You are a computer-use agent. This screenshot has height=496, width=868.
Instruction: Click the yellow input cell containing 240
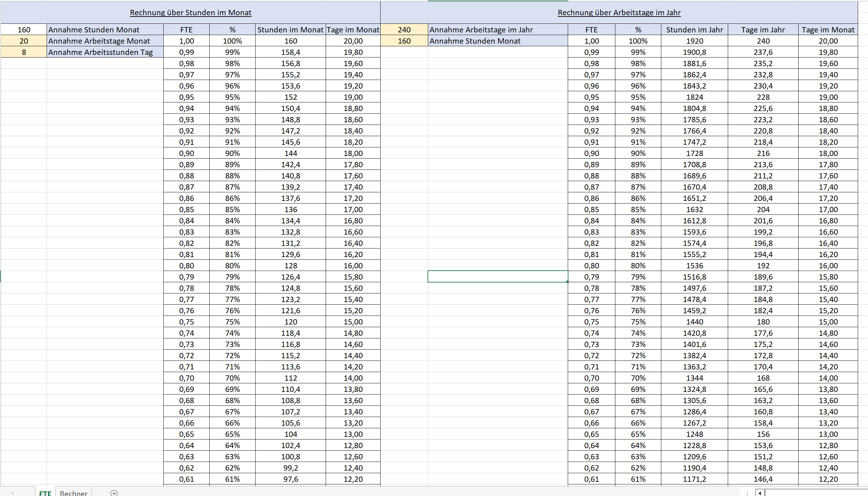(x=404, y=30)
